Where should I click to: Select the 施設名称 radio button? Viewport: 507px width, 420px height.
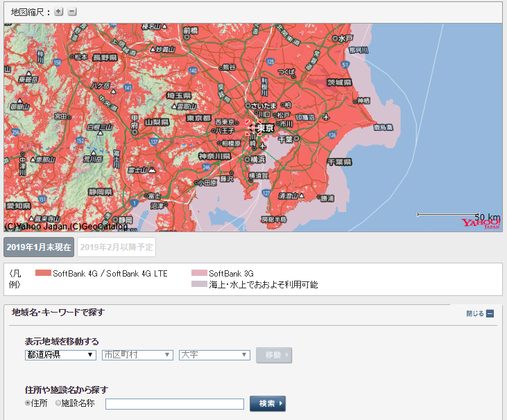pyautogui.click(x=58, y=403)
